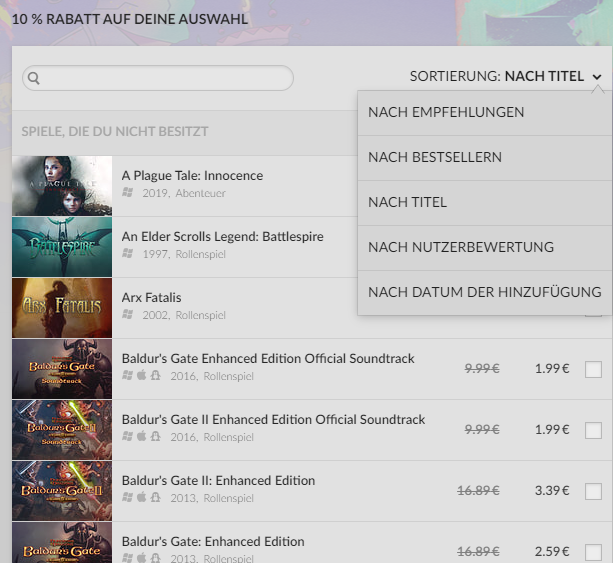
Task: Click 1.99€ price of Baldur's Gate II Soundtrack
Action: pyautogui.click(x=552, y=430)
